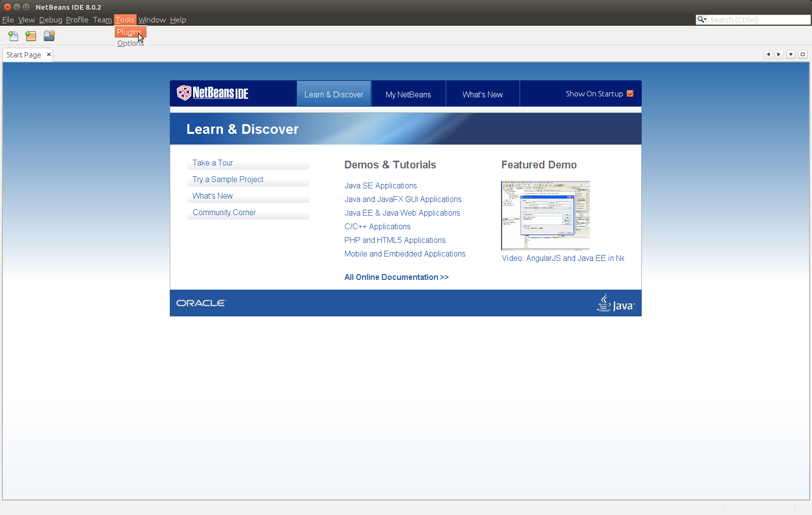
Task: Click the NetBeans IDE logo
Action: point(213,92)
